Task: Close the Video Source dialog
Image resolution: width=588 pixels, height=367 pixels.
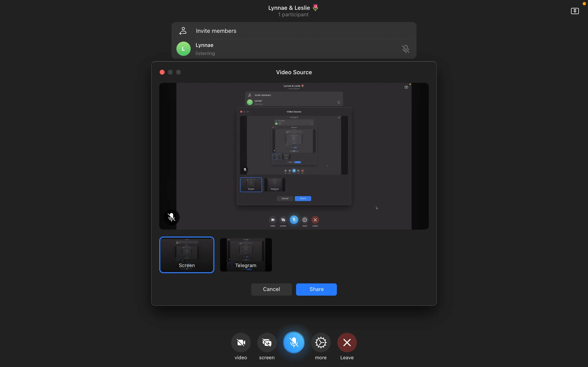Action: (x=162, y=72)
